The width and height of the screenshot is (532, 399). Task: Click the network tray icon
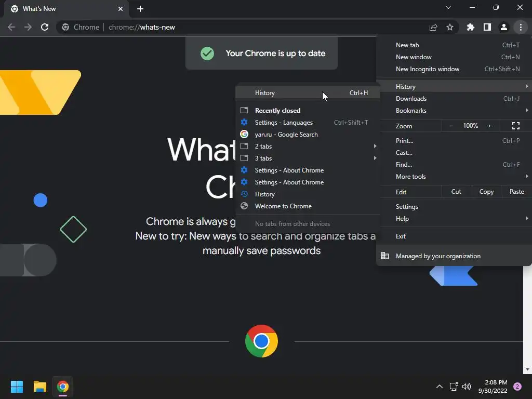tap(454, 387)
